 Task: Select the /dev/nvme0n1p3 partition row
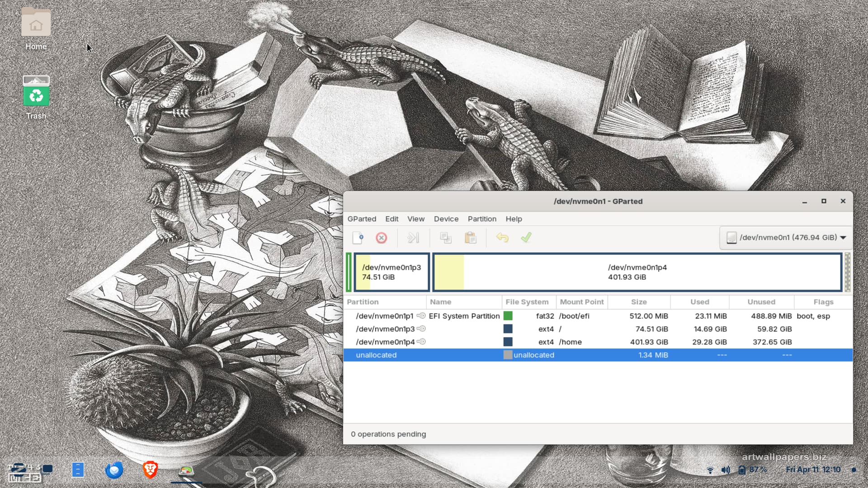(598, 328)
